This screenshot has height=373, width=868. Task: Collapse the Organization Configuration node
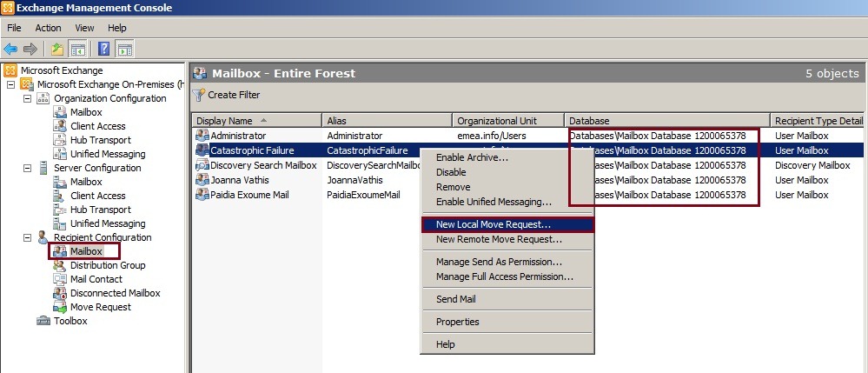27,98
